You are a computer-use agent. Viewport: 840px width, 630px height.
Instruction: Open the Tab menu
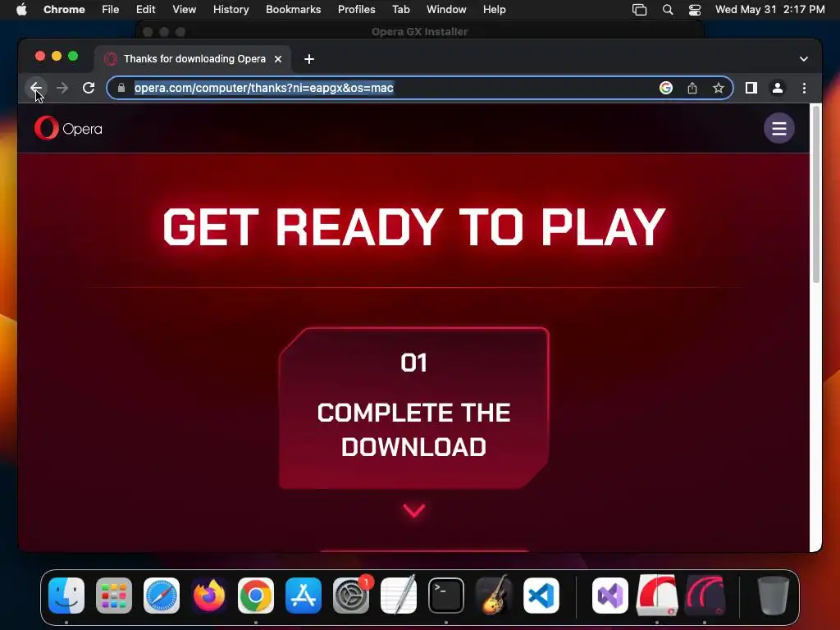click(x=400, y=10)
